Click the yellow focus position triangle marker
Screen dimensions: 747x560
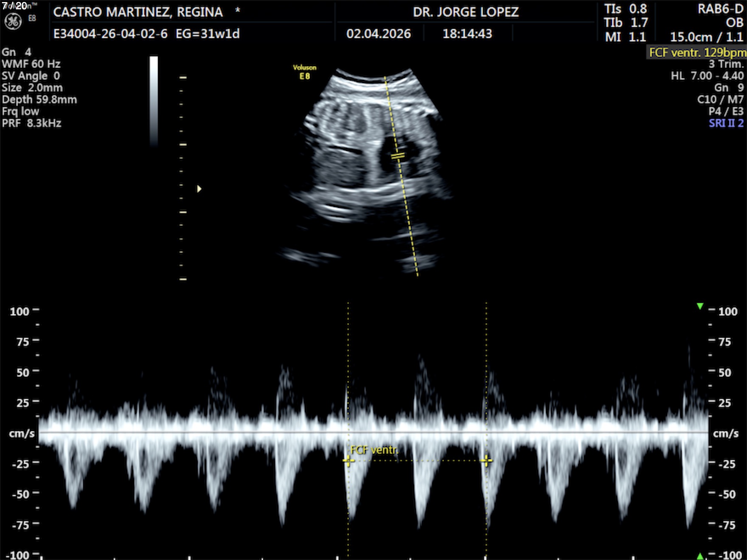coord(199,189)
